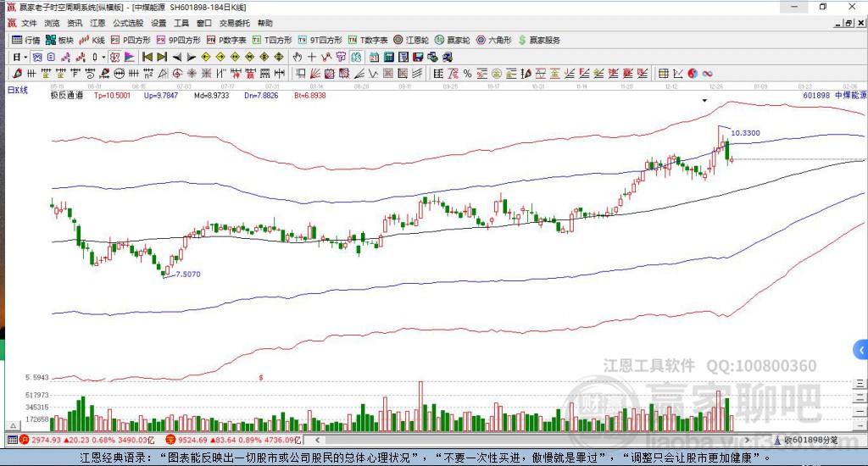Select the Gann fan lines tool
Screen dimensions: 868x466
(x=315, y=73)
